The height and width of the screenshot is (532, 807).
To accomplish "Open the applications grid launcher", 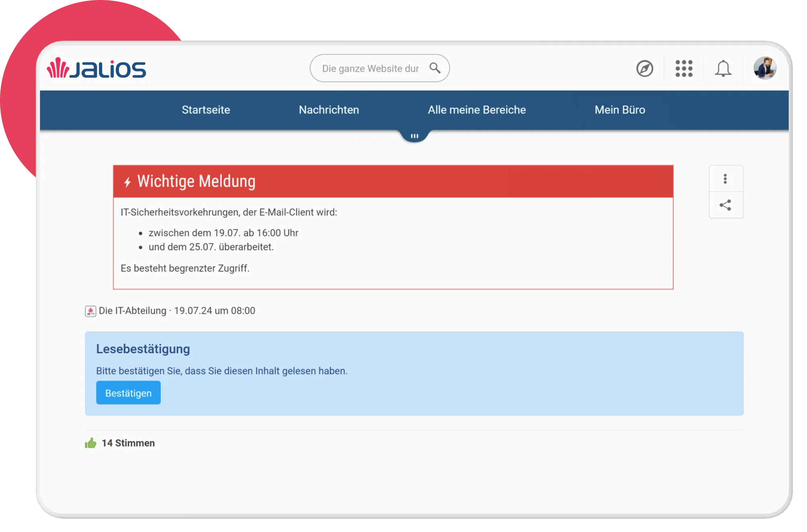I will [684, 68].
